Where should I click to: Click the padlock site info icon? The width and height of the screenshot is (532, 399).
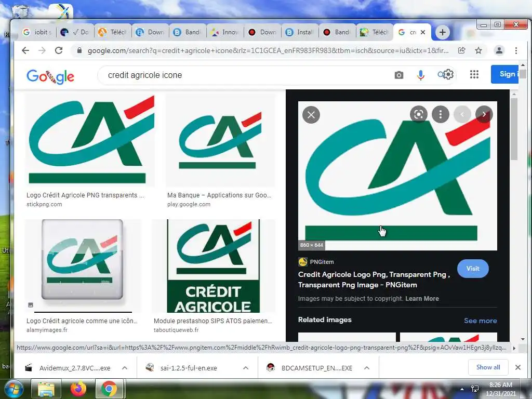tap(79, 50)
